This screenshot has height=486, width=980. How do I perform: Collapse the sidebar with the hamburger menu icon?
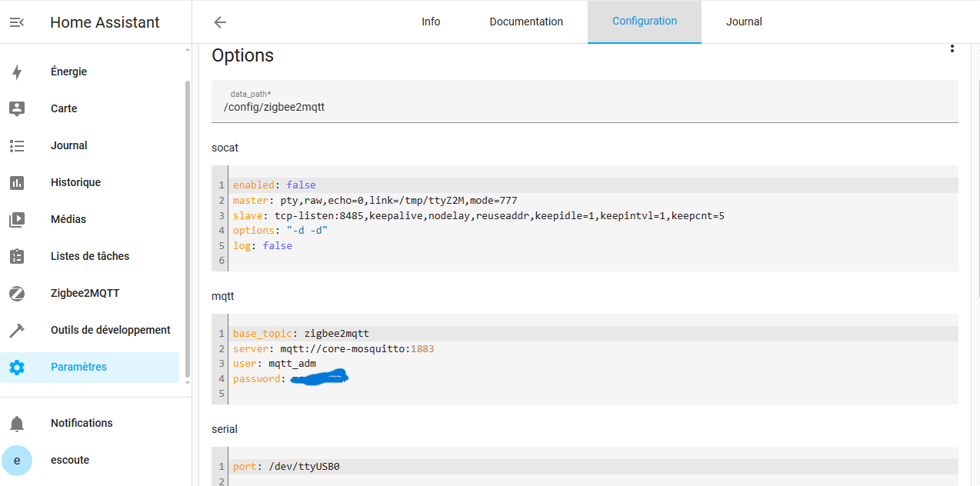[x=17, y=22]
